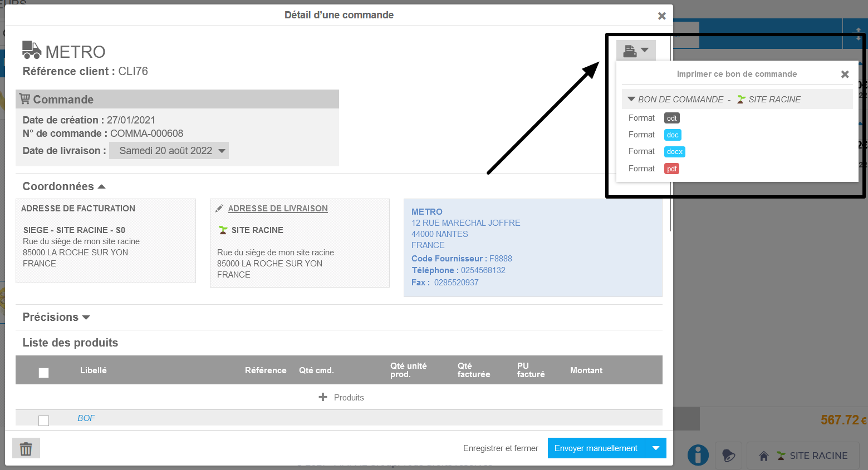Edit the ADRESSE DE LIVRAISON link
The width and height of the screenshot is (868, 470).
click(x=278, y=209)
